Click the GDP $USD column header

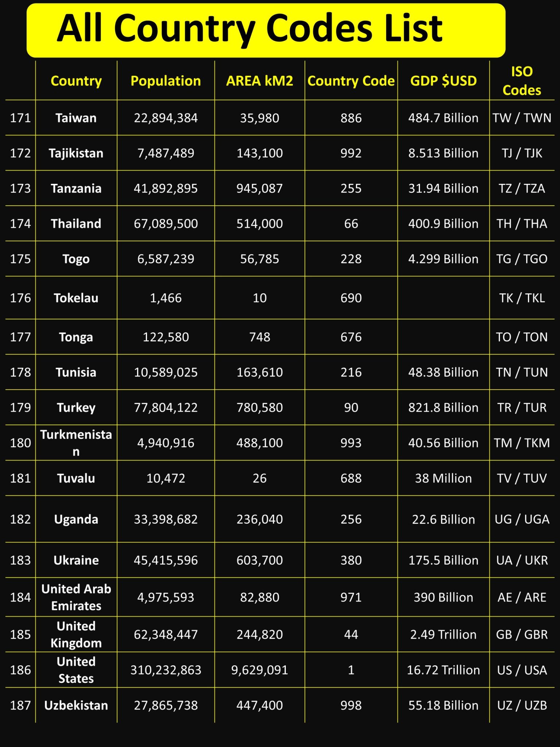pos(443,81)
